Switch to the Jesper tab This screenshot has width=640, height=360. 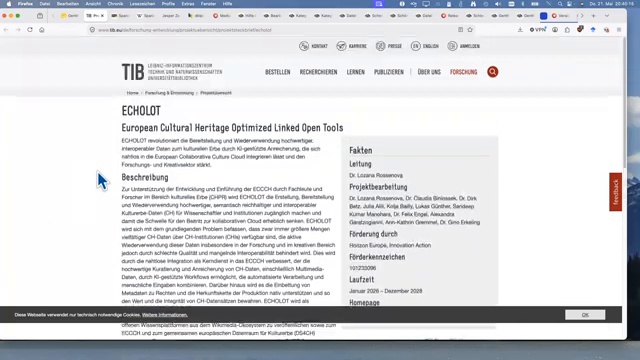pos(170,16)
